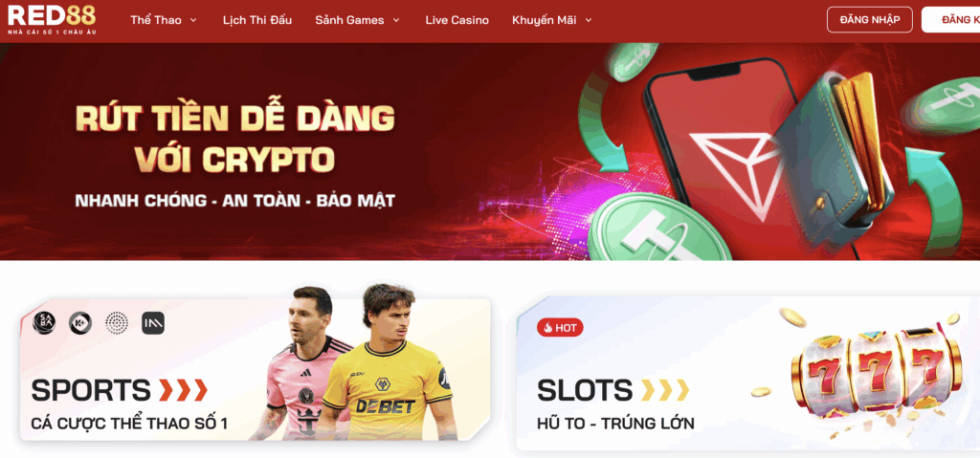Image resolution: width=980 pixels, height=458 pixels.
Task: Click the football players image
Action: tap(352, 362)
